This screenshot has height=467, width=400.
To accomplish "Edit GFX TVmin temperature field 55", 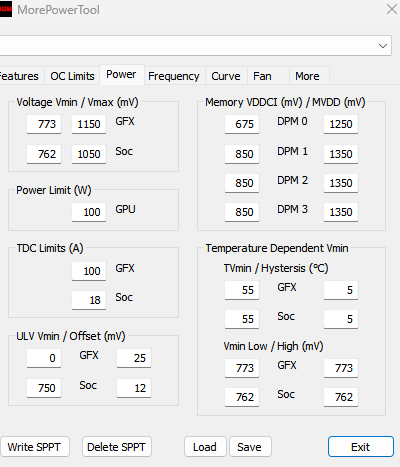I will point(242,290).
